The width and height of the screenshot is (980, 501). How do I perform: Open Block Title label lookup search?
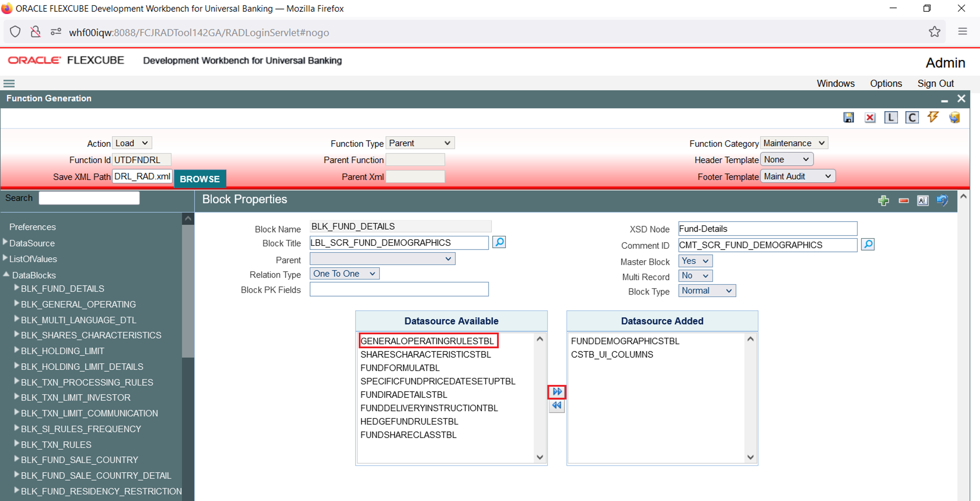click(x=499, y=242)
